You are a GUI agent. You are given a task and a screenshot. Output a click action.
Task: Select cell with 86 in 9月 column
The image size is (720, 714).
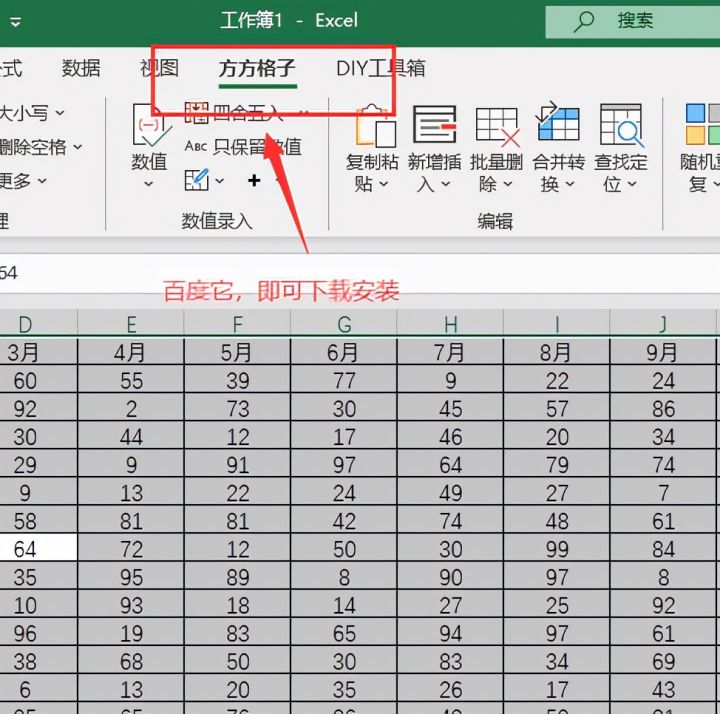click(663, 409)
